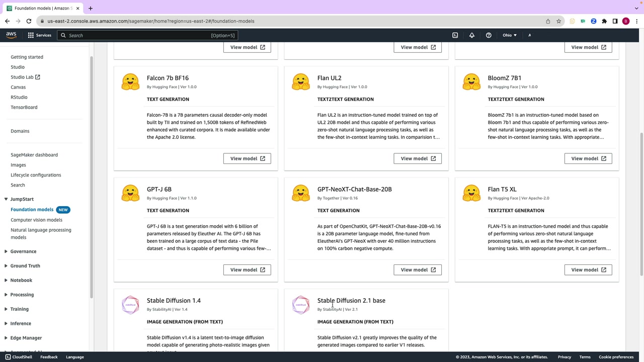Open the Feedback link in the footer

pos(49,357)
